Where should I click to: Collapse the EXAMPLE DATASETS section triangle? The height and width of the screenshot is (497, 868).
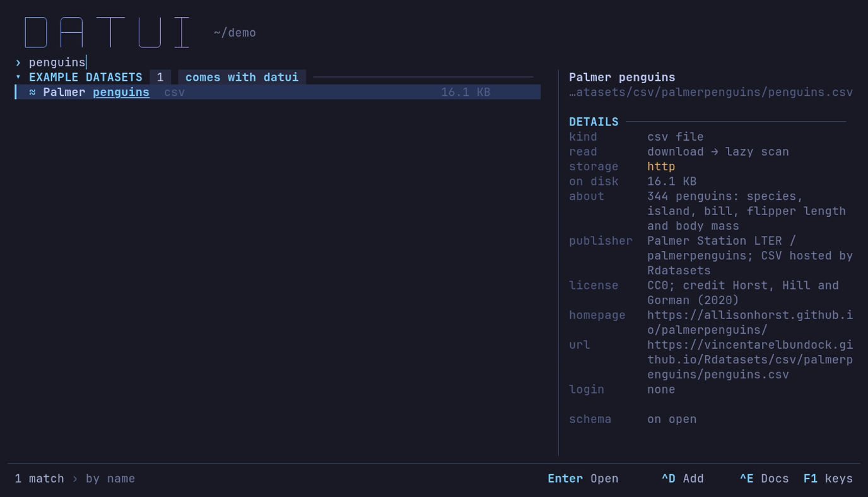(18, 77)
